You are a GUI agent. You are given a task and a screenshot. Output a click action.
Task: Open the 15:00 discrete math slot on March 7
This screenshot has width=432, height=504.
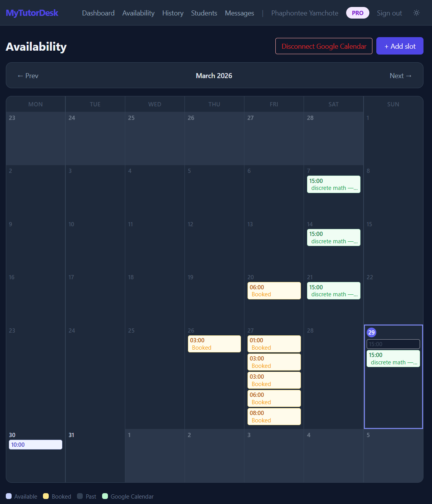click(333, 184)
